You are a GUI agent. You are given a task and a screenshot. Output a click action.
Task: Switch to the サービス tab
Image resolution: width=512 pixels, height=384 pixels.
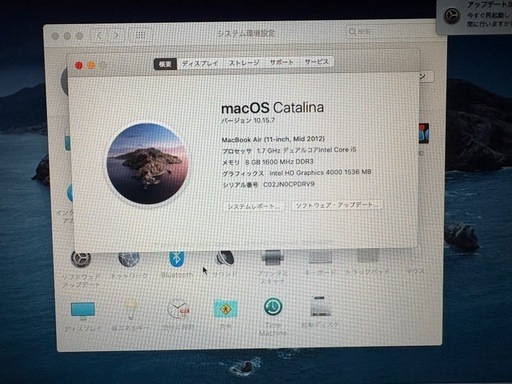(x=317, y=62)
